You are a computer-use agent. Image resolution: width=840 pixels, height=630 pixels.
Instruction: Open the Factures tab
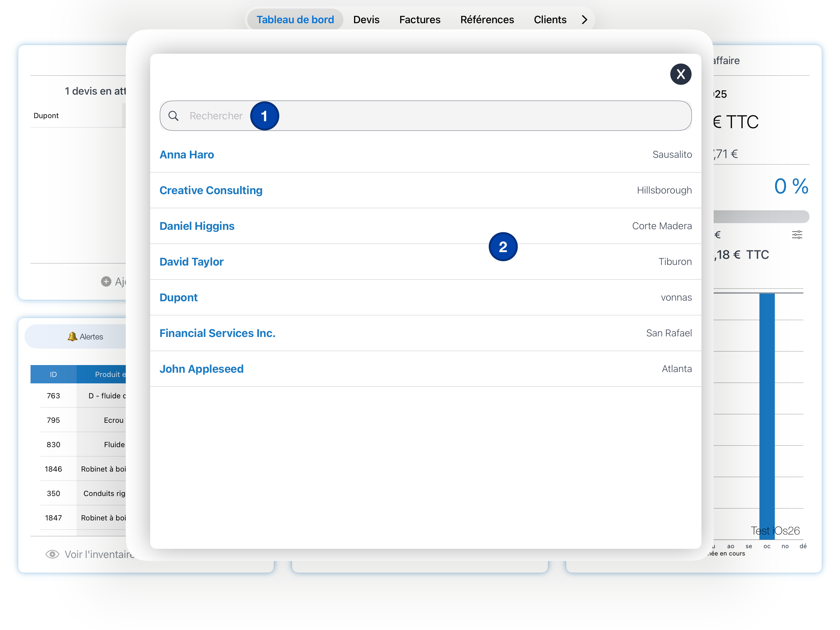(420, 19)
